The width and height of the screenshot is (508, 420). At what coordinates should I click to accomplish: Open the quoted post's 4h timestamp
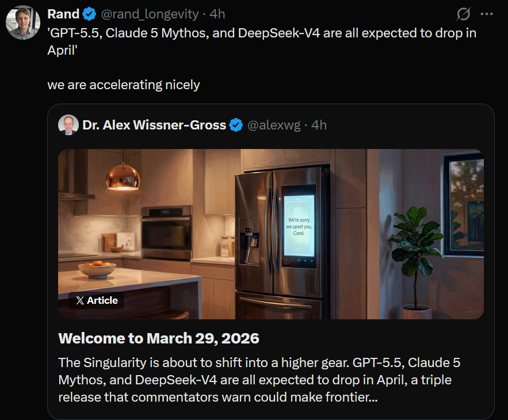pos(319,125)
